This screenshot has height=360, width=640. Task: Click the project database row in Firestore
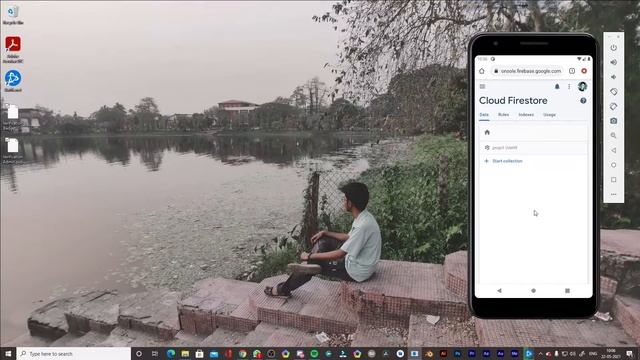tap(533, 148)
